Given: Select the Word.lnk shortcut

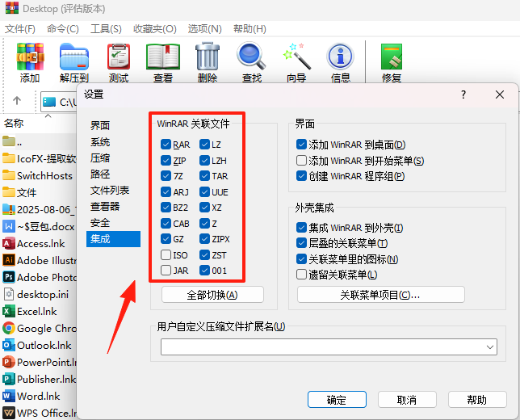Looking at the screenshot, I should click(x=31, y=396).
